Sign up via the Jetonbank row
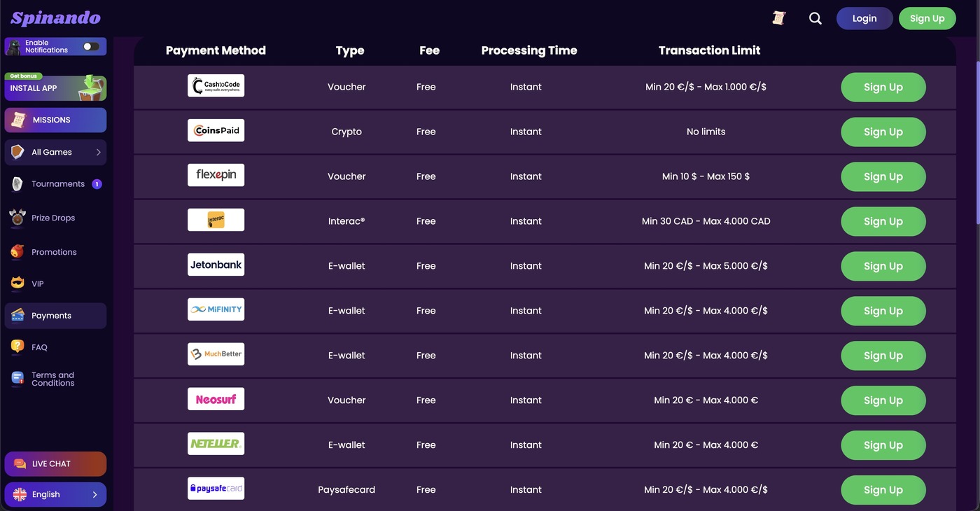Screen dimensions: 980x511 coord(883,266)
